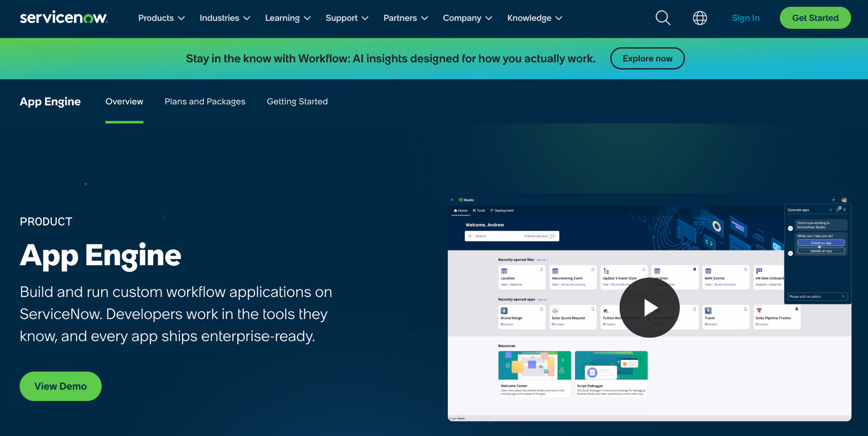Expand the Industries menu
868x436 pixels.
(225, 18)
